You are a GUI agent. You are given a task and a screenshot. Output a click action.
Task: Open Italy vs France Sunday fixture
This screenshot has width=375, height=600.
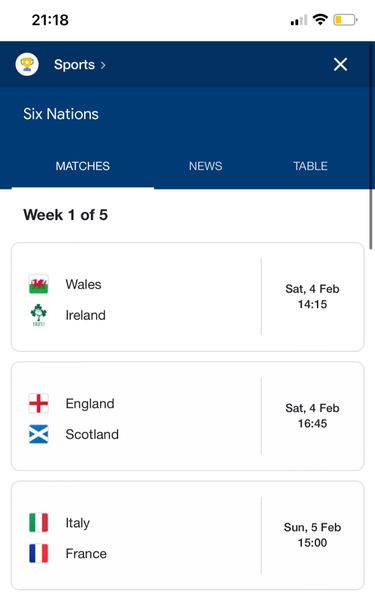[188, 536]
